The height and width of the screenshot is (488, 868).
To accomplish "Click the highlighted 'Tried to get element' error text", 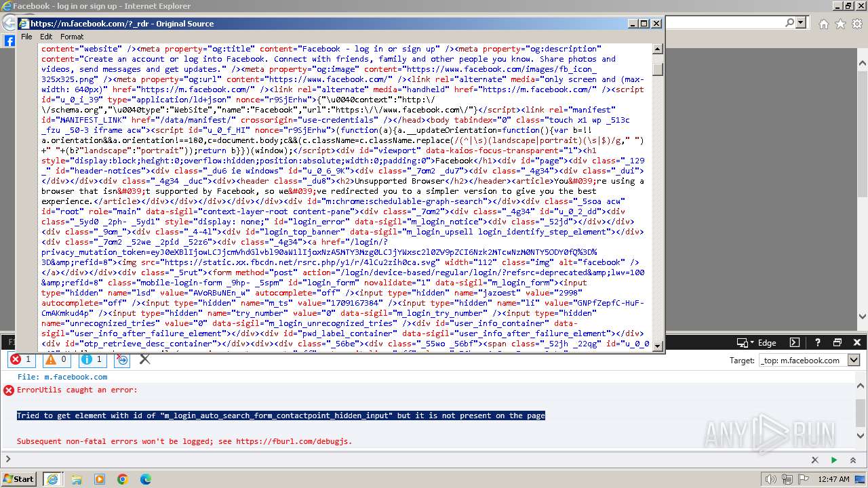I will point(281,415).
